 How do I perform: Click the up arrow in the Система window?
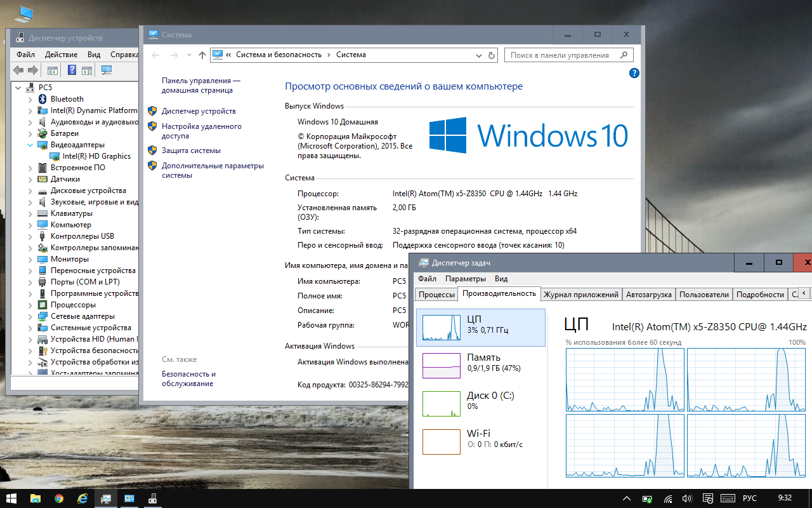(x=202, y=55)
